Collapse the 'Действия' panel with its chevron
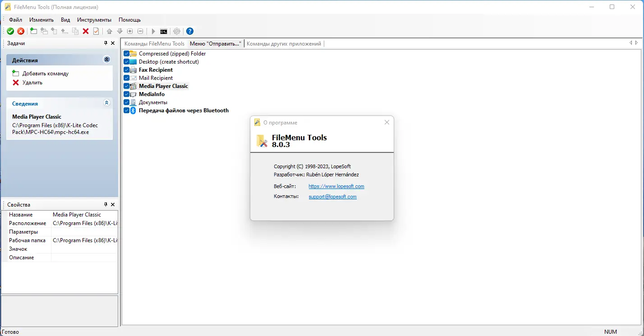This screenshot has height=336, width=644. tap(106, 59)
